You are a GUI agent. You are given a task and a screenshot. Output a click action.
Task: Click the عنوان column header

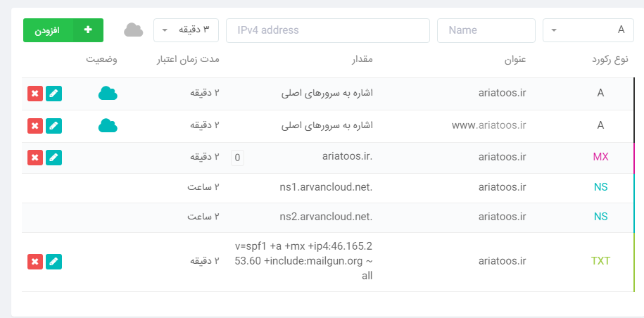515,60
